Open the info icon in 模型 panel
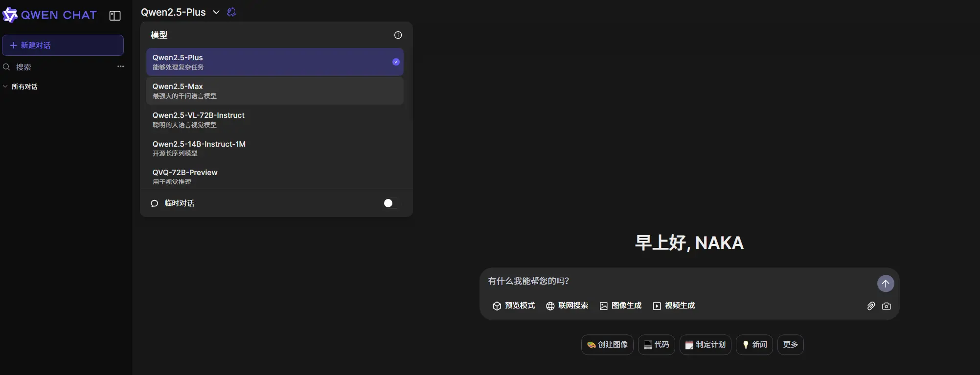 coord(398,35)
